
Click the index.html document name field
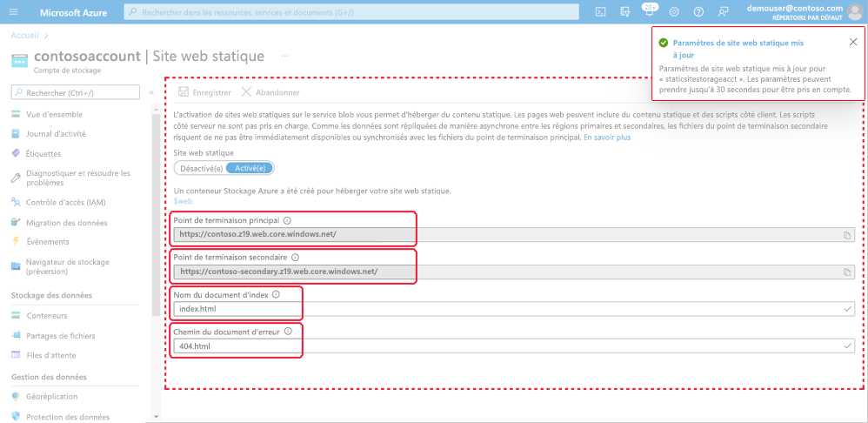(x=514, y=308)
